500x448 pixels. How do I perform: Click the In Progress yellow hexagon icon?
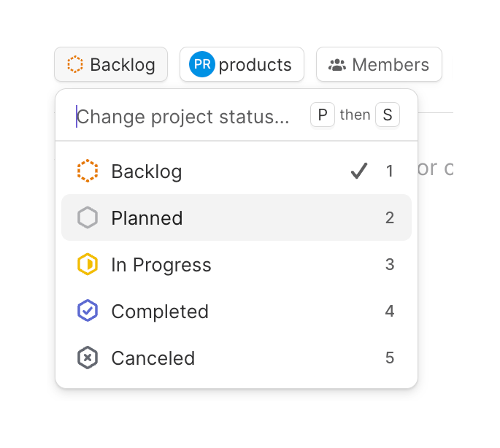click(x=88, y=265)
